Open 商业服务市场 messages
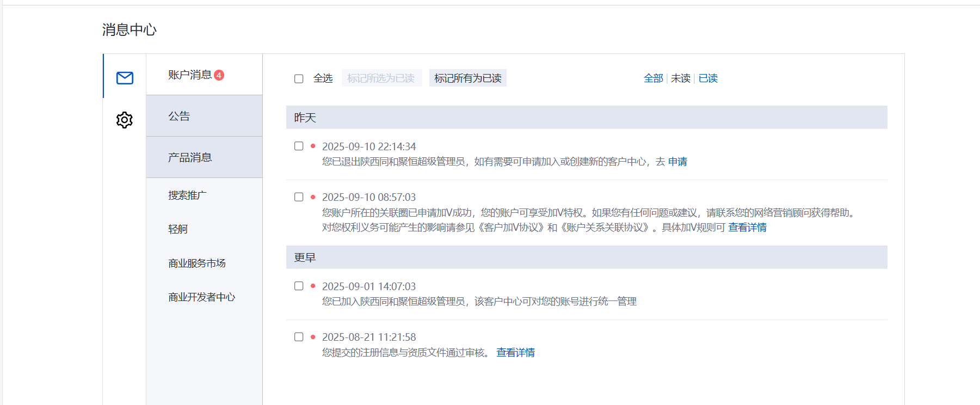The width and height of the screenshot is (980, 405). (197, 263)
